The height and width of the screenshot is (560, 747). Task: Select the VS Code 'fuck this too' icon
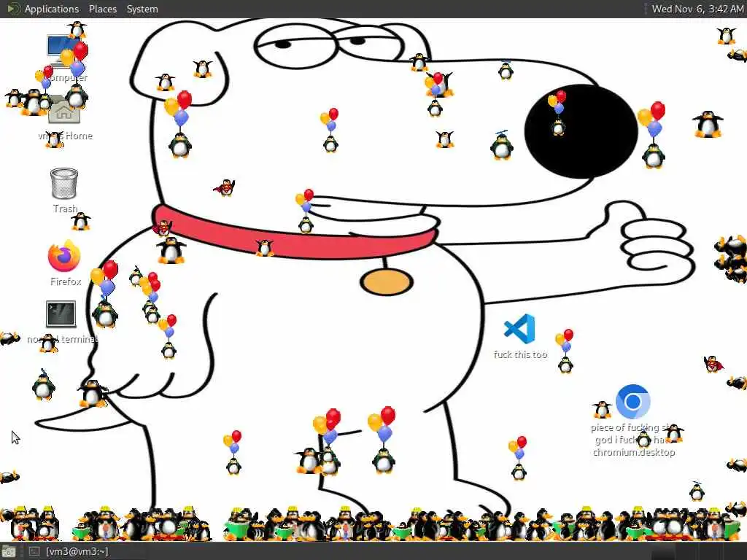(519, 329)
